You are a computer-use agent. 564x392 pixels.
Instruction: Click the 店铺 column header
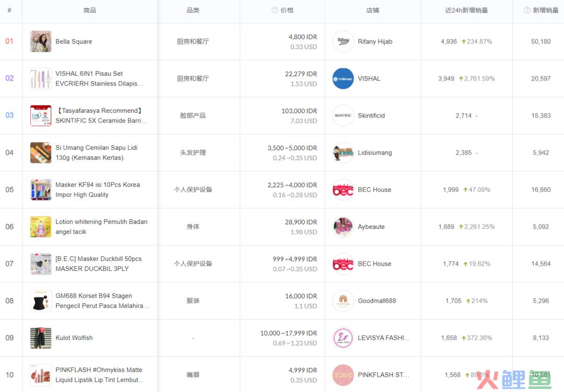(373, 10)
